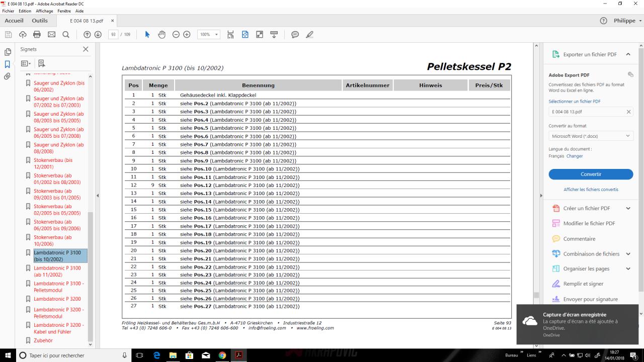Toggle the bookmarks panel icon

tap(8, 64)
